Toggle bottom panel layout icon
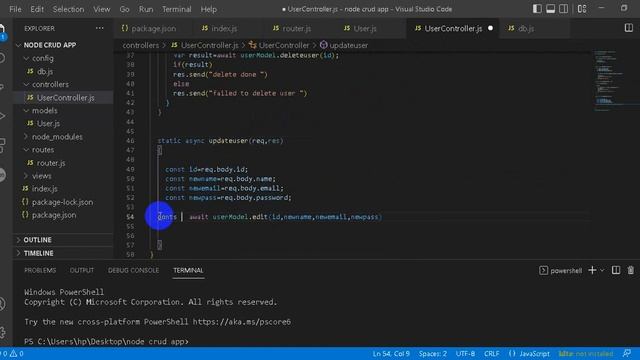 click(550, 9)
